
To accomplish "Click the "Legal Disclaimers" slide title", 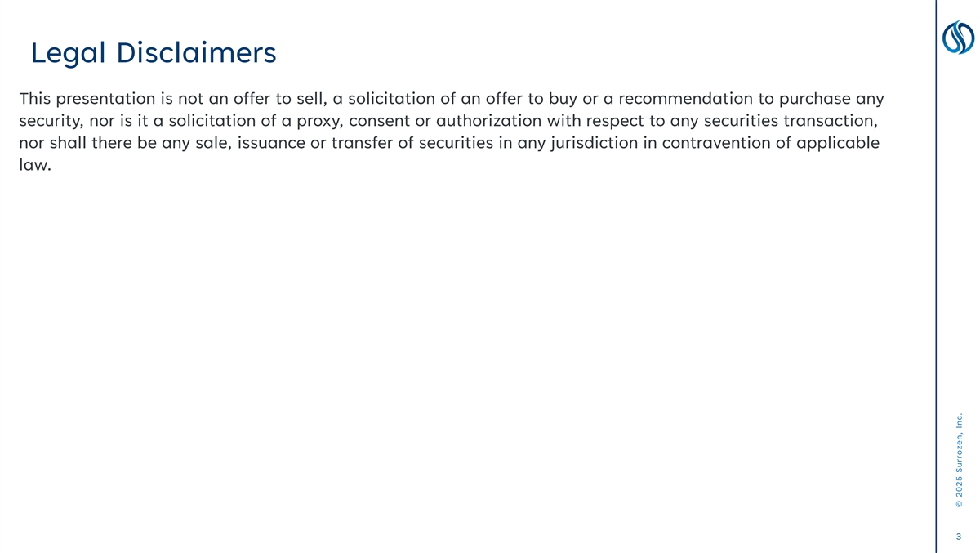I will (154, 53).
